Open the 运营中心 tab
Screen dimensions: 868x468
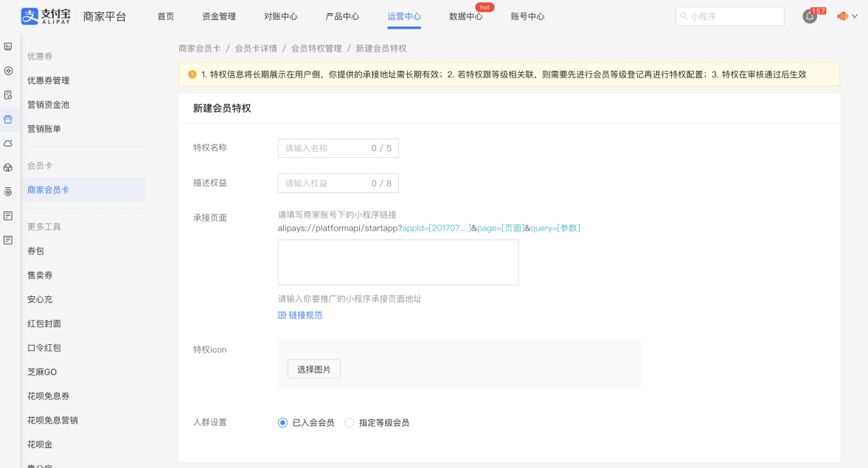point(404,17)
